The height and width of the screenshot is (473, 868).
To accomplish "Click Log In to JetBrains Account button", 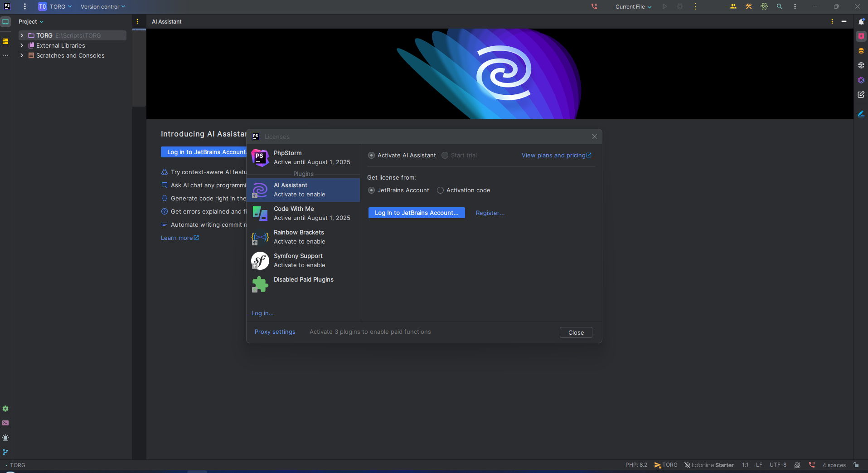I will click(417, 213).
